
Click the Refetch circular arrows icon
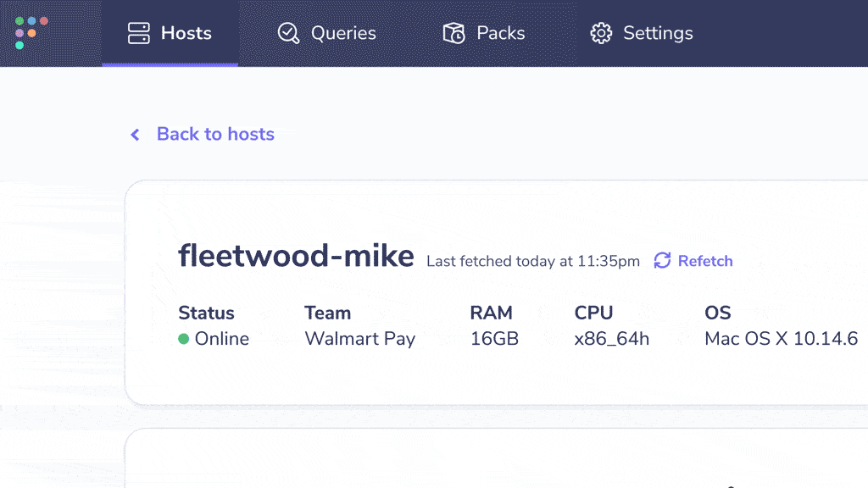(x=662, y=261)
